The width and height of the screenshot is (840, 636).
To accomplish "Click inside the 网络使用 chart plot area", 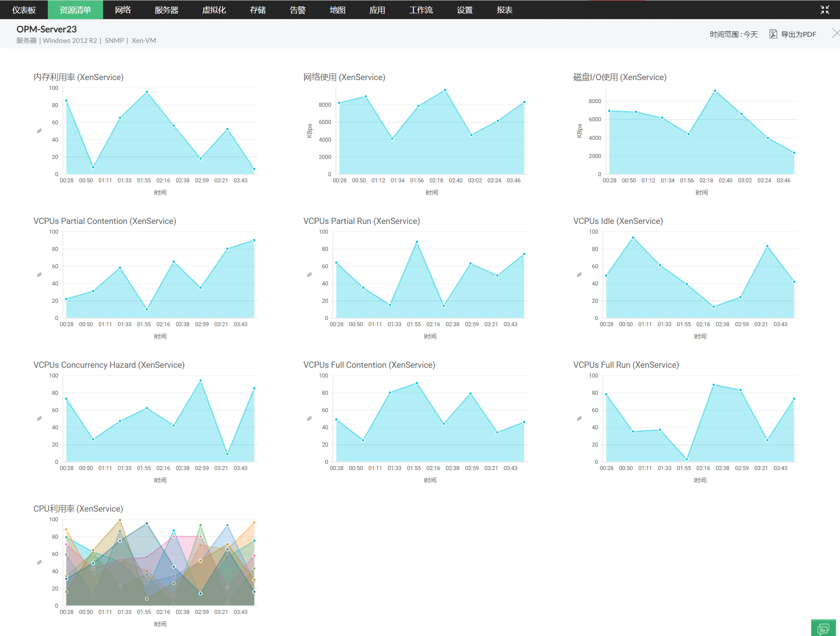I will coord(432,131).
